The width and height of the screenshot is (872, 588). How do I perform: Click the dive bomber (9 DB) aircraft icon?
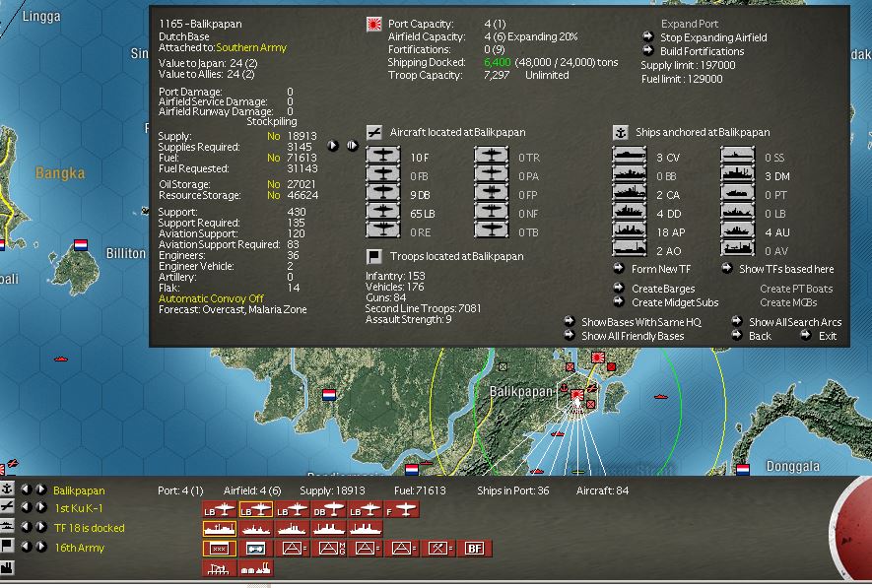[x=382, y=193]
